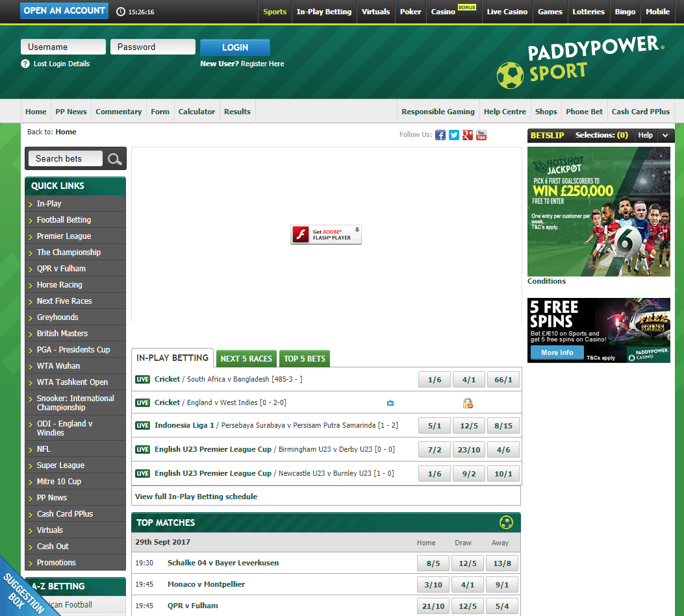Open Help Centre page
Image resolution: width=684 pixels, height=616 pixels.
pyautogui.click(x=505, y=112)
